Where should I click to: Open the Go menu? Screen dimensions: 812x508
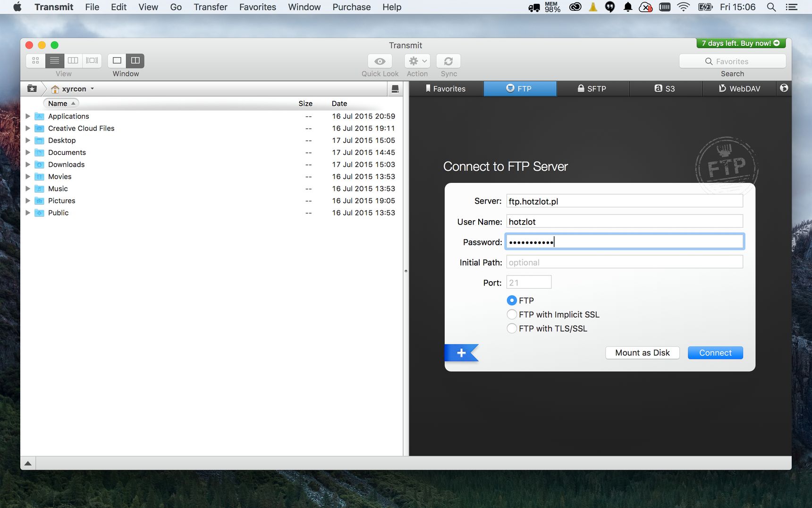(176, 7)
